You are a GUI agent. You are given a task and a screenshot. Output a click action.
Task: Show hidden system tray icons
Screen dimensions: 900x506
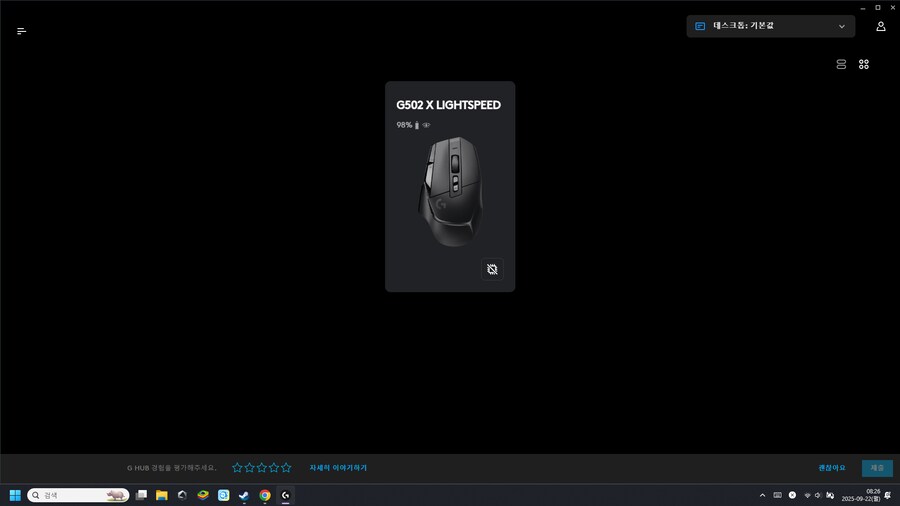click(x=762, y=495)
